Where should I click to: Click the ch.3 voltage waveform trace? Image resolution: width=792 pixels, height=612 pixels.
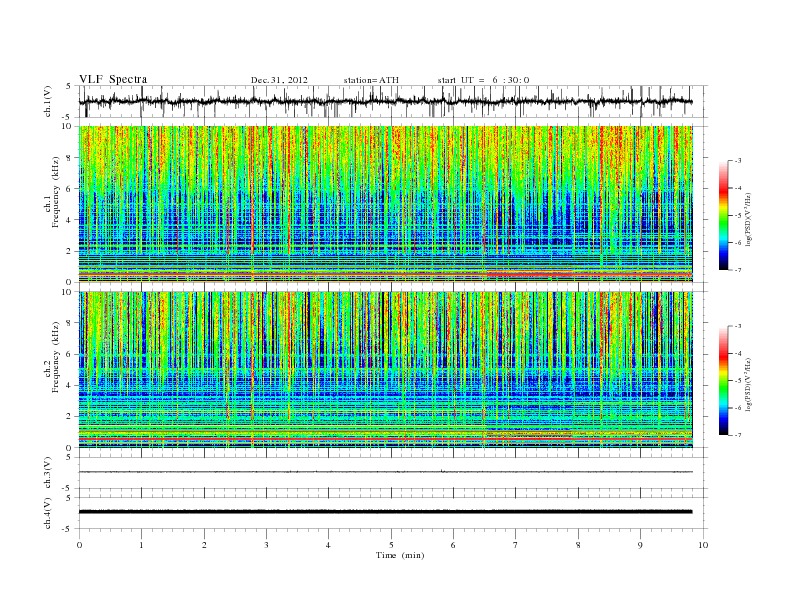point(385,472)
